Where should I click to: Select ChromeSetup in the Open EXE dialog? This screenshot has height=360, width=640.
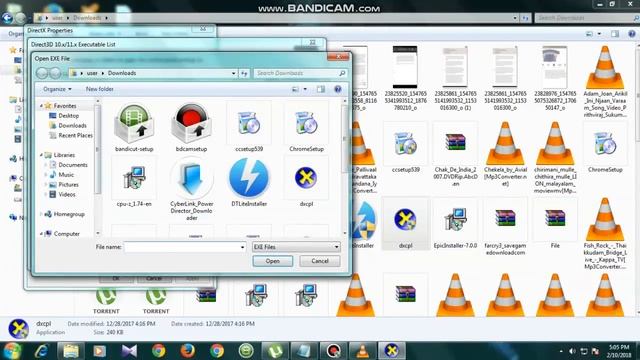[306, 128]
